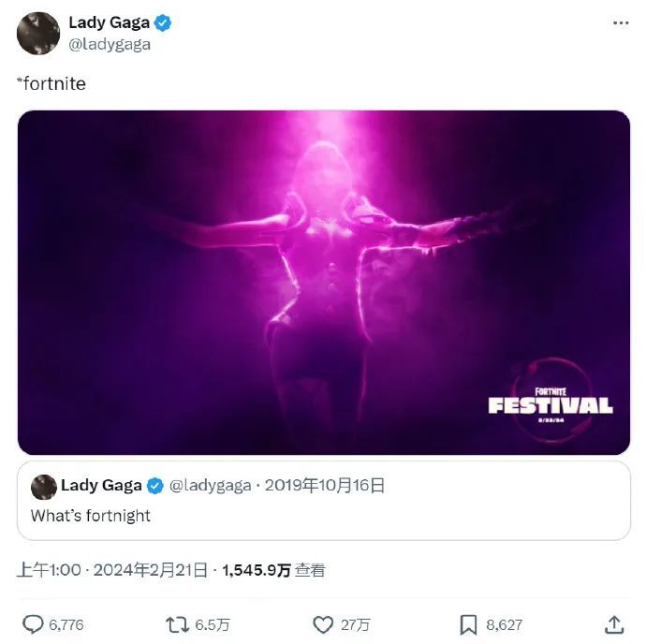Click the reply speech bubble icon

33,624
